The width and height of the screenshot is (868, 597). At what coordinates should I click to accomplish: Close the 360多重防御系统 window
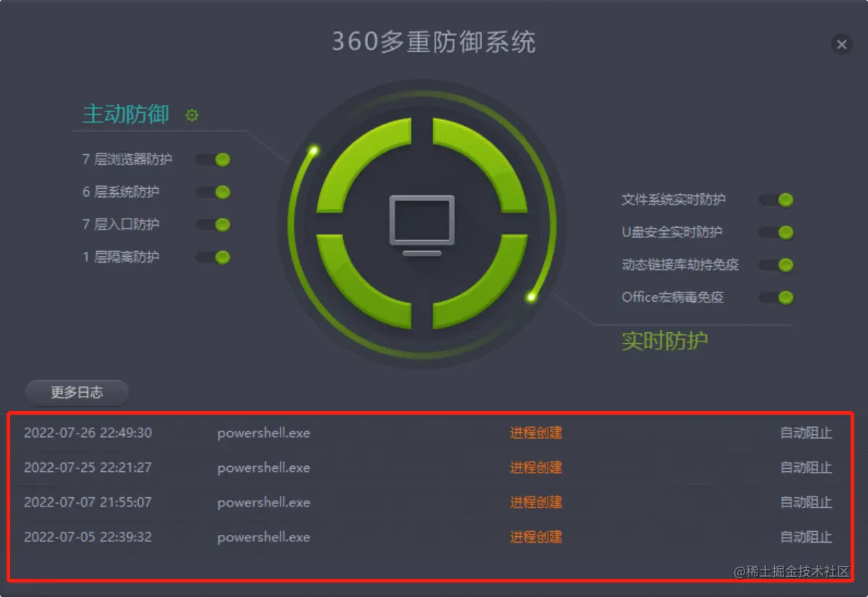point(841,45)
